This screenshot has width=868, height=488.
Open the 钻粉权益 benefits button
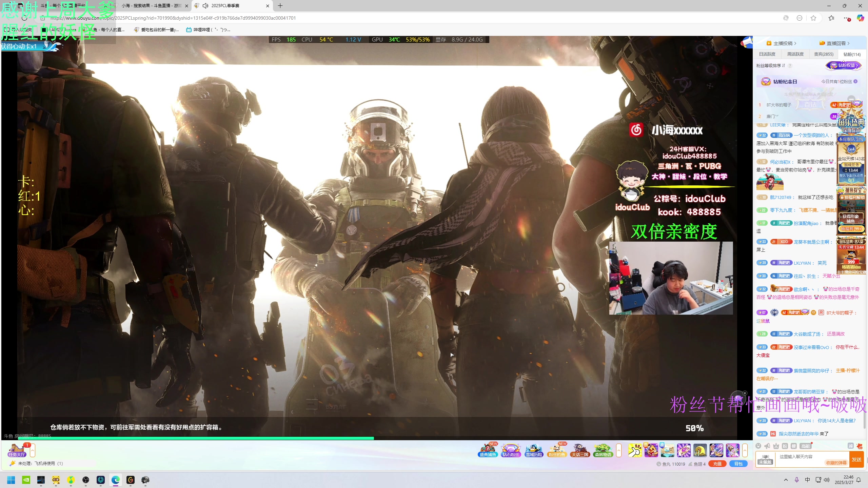(x=844, y=65)
